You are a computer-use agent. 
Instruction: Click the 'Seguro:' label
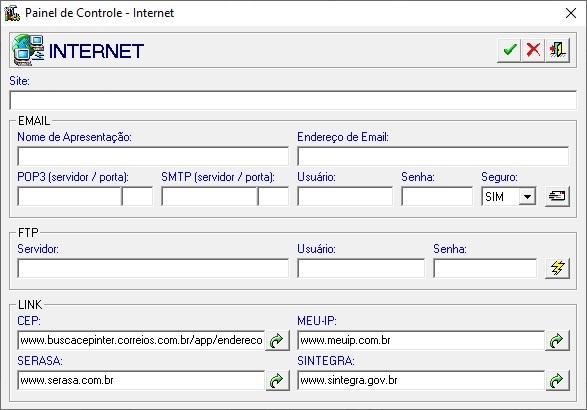click(499, 177)
